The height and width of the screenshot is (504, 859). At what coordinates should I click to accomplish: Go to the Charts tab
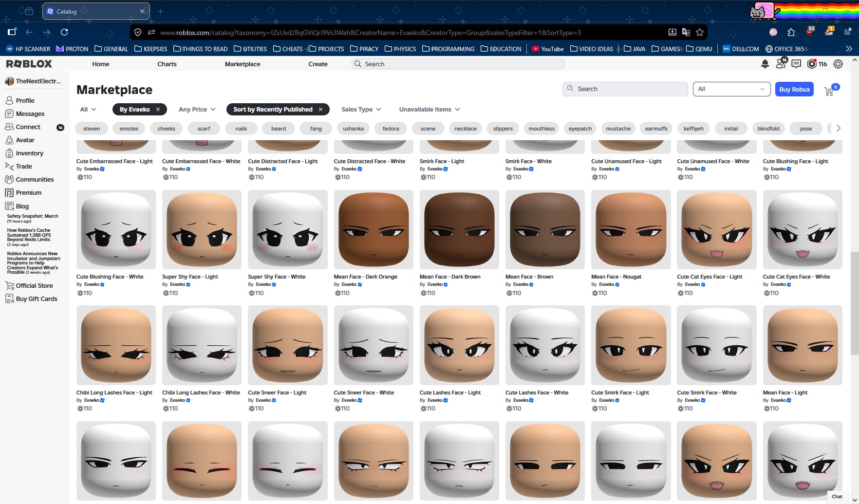pos(167,64)
